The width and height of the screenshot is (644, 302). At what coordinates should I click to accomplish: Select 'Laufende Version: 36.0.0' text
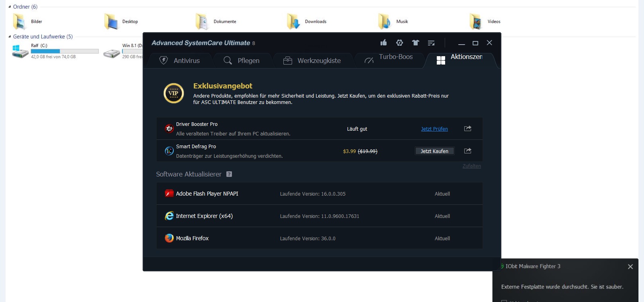coord(308,239)
